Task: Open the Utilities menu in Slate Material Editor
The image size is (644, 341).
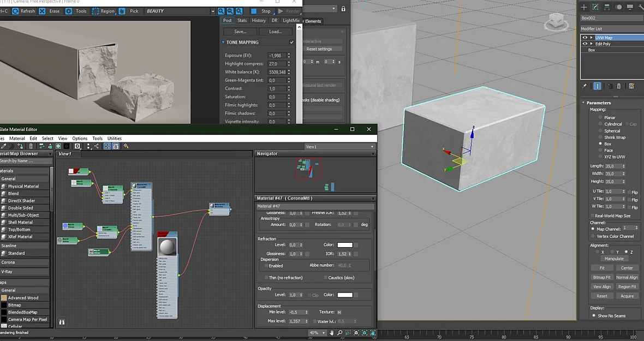Action: [114, 138]
